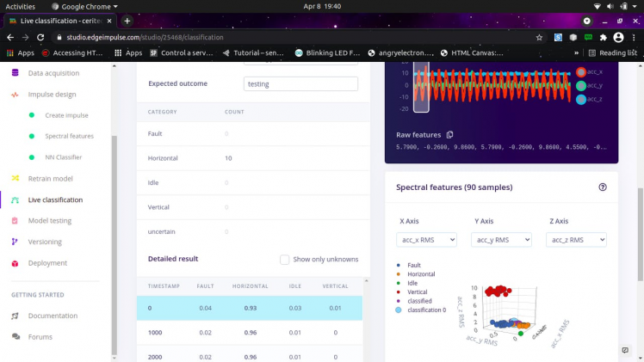Open Tutorial – sen... bookmark
This screenshot has width=644, height=362.
(253, 53)
